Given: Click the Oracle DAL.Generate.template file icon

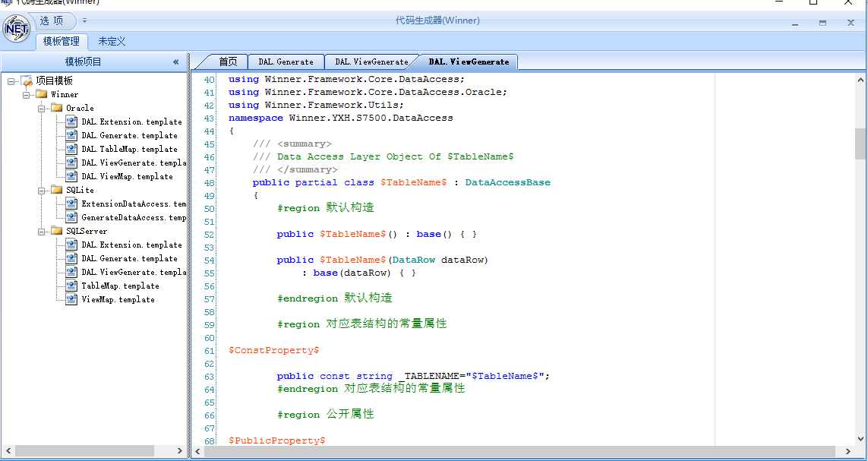Looking at the screenshot, I should click(x=71, y=135).
